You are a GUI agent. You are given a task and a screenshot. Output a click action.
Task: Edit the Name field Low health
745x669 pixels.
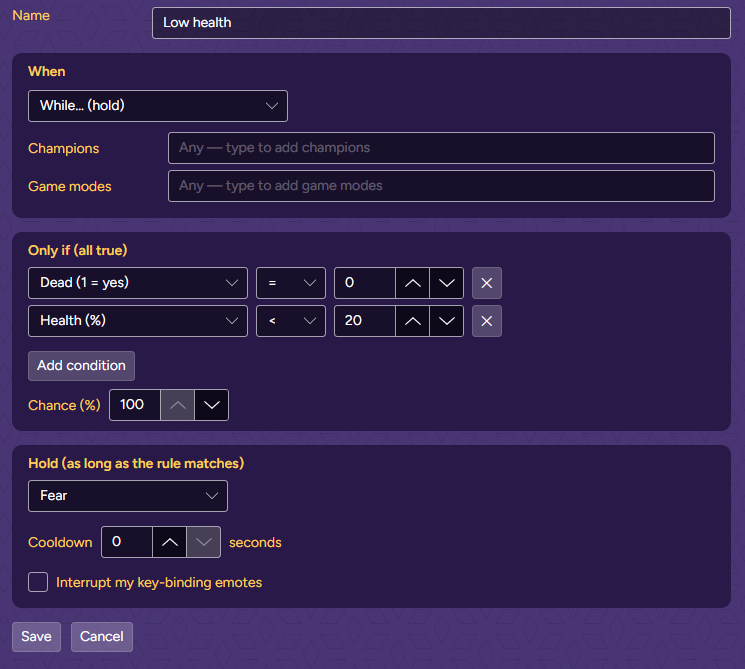441,23
